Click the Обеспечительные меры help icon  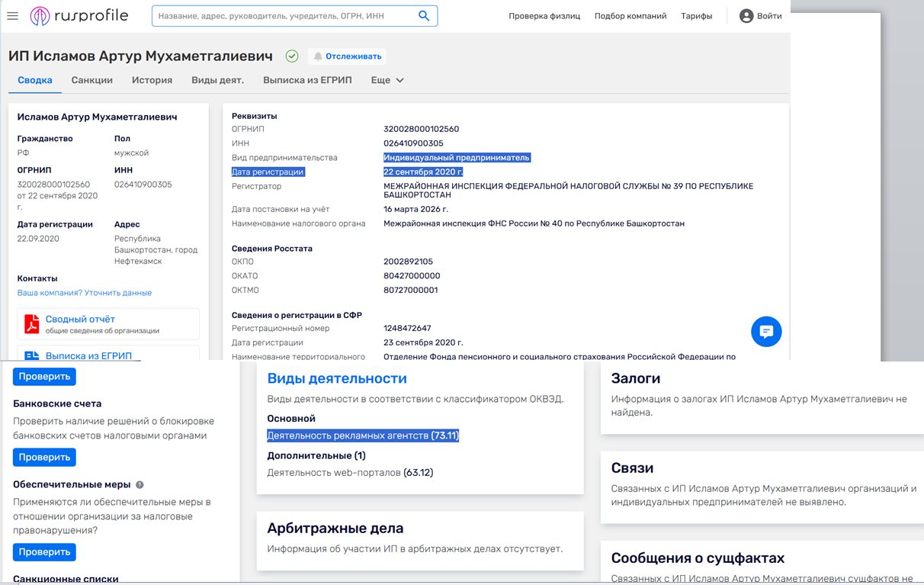click(140, 484)
